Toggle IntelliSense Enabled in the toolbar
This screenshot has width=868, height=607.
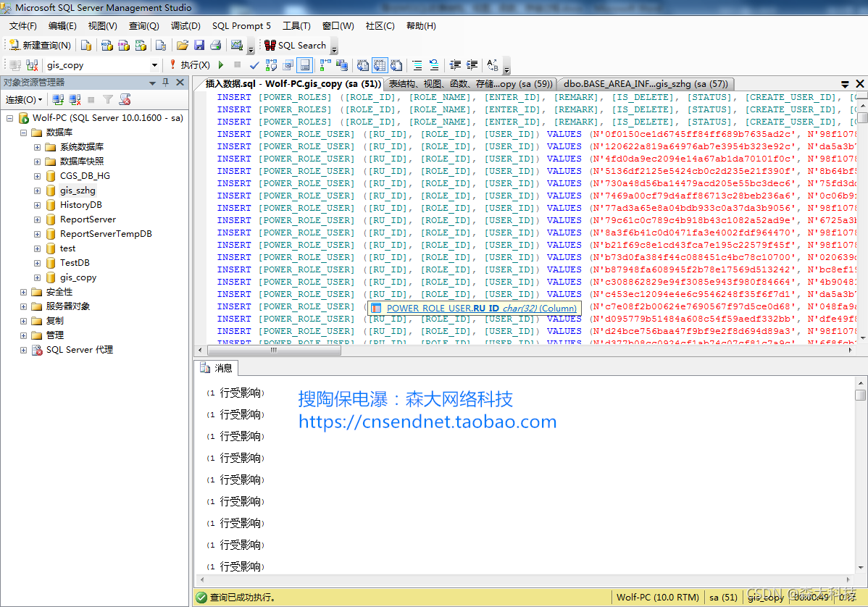305,65
